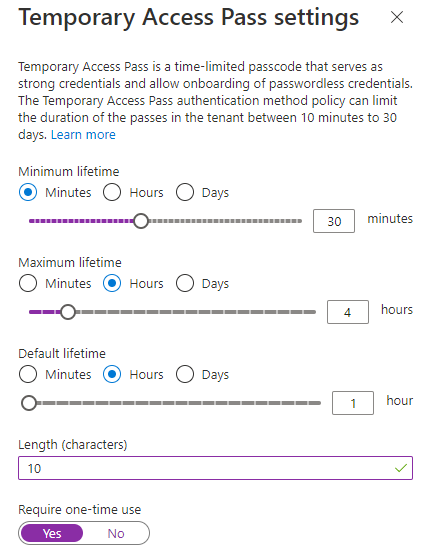
Task: Open the Learn more link
Action: pyautogui.click(x=83, y=135)
